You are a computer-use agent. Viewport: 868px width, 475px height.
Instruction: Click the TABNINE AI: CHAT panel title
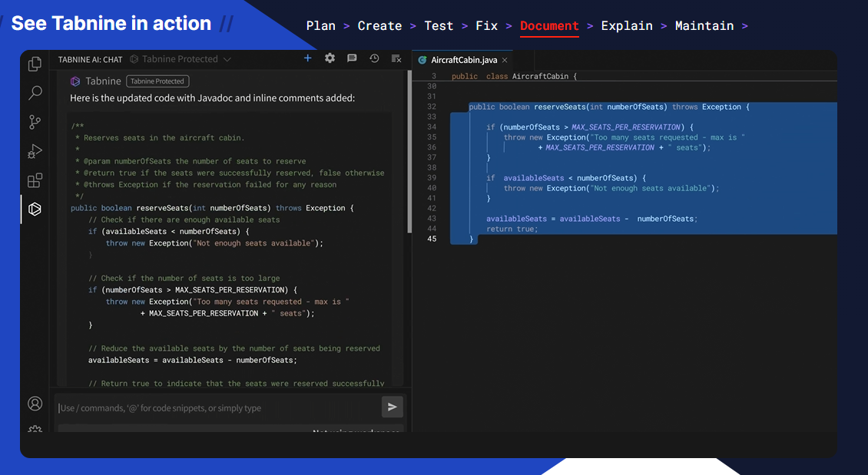tap(90, 59)
